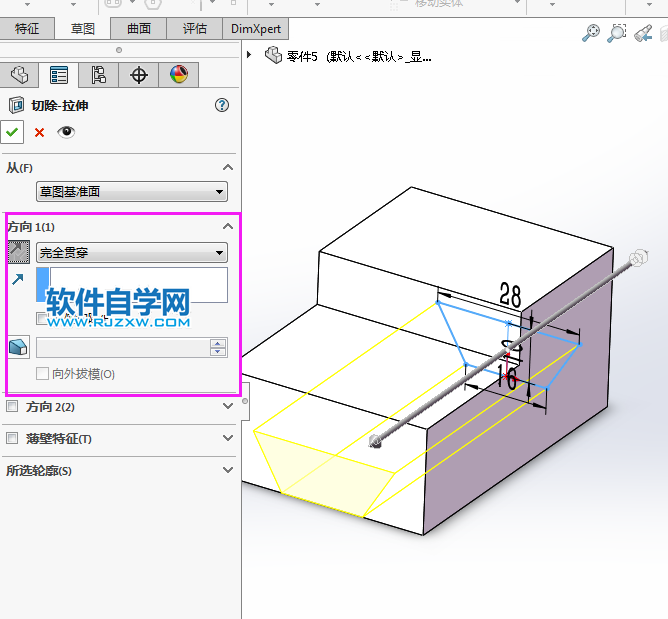Click the reverse direction icon in 方向1
668x619 pixels.
[19, 252]
